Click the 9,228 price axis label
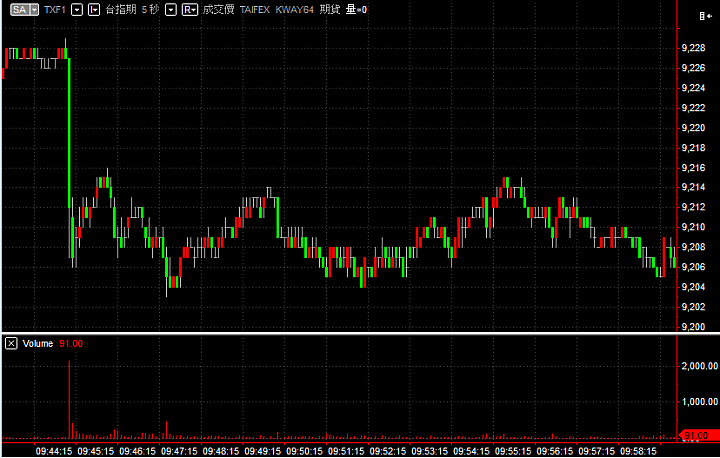The height and width of the screenshot is (458, 720). pyautogui.click(x=693, y=48)
